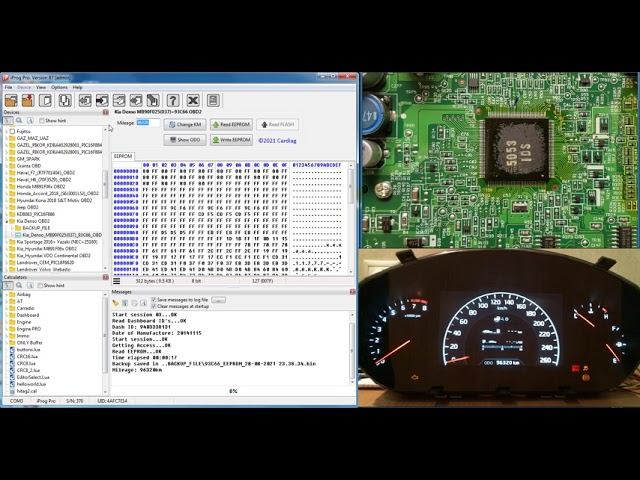Click the magnifier search icon in Calculators panel

point(19,285)
